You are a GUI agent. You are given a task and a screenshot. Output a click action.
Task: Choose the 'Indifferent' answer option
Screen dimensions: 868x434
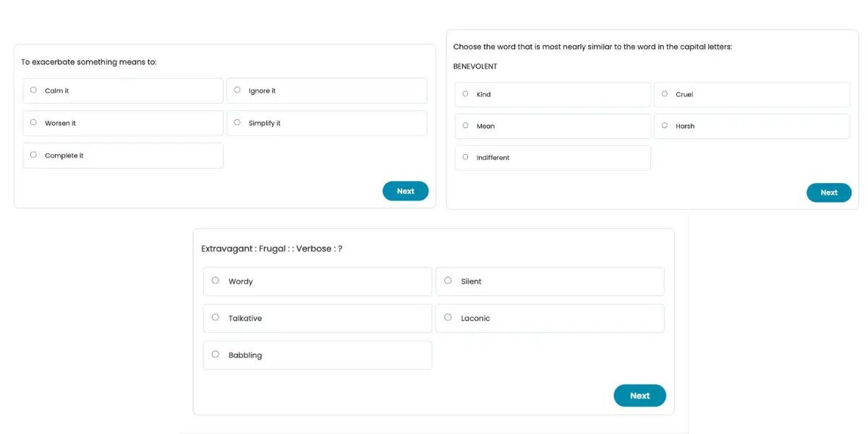pos(465,157)
